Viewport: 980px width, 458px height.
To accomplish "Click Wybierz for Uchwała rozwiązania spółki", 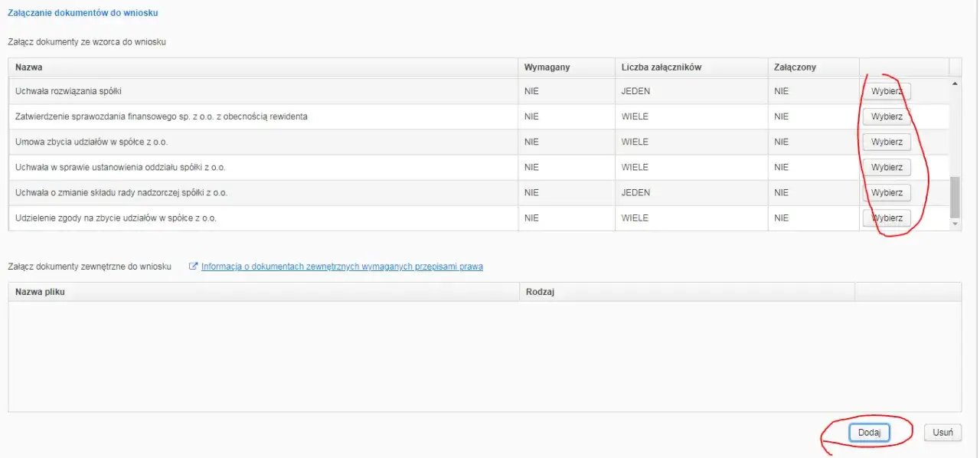I will click(887, 92).
